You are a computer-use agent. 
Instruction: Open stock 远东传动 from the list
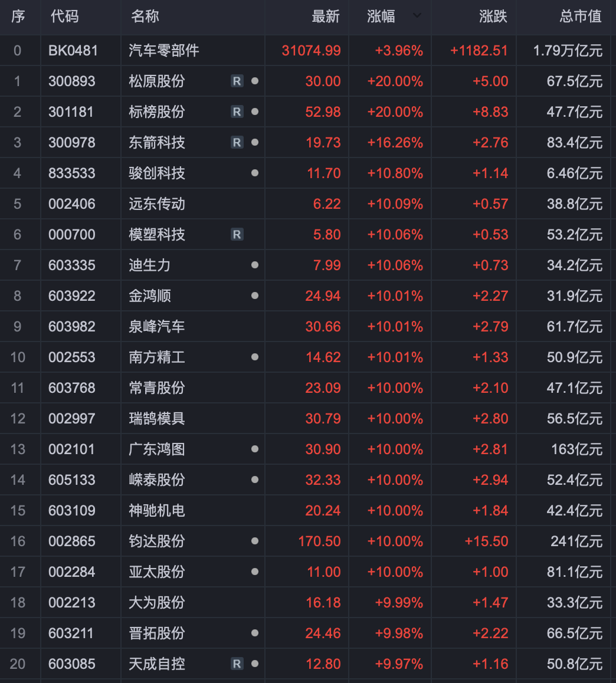(x=157, y=204)
